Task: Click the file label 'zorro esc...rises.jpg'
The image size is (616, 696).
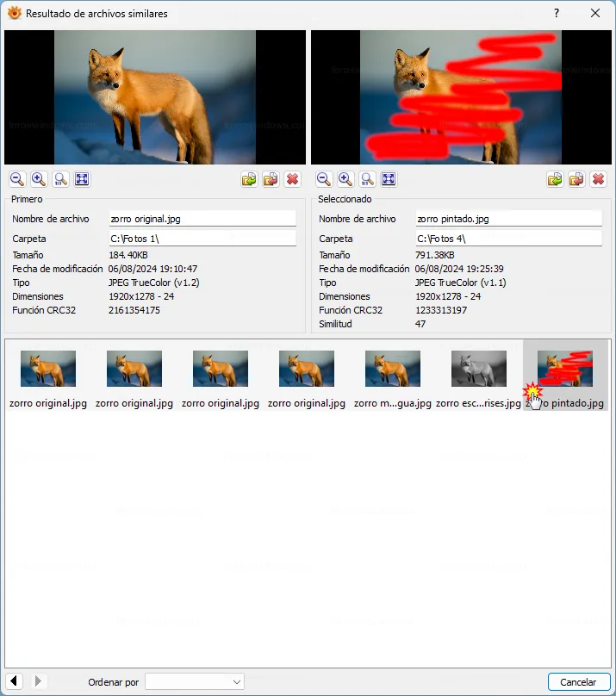Action: (x=478, y=403)
